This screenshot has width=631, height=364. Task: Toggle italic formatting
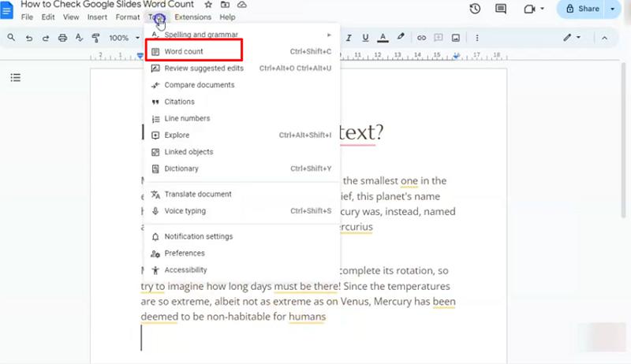pyautogui.click(x=349, y=38)
